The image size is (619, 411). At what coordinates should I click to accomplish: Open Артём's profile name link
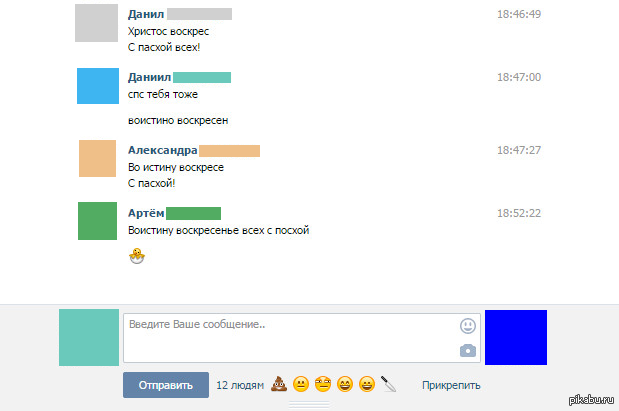point(146,213)
